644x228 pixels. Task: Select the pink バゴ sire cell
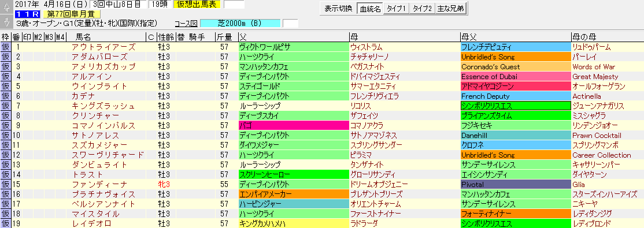pyautogui.click(x=294, y=125)
